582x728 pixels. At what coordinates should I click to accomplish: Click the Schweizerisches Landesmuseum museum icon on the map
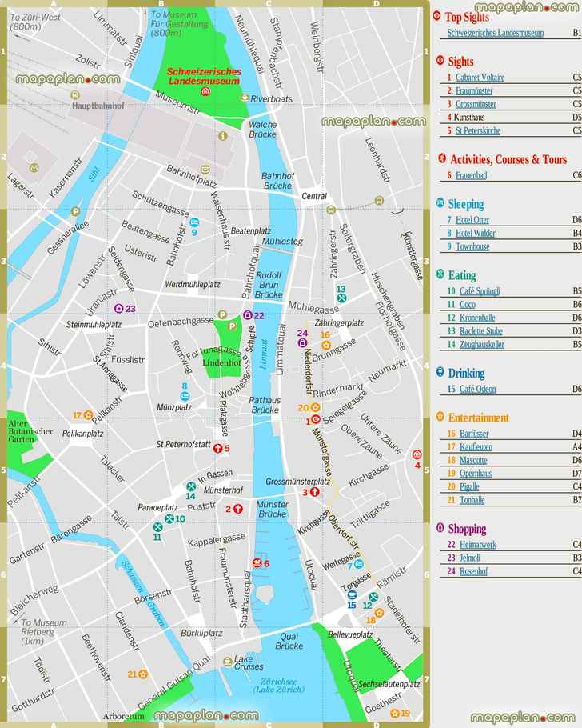point(205,91)
